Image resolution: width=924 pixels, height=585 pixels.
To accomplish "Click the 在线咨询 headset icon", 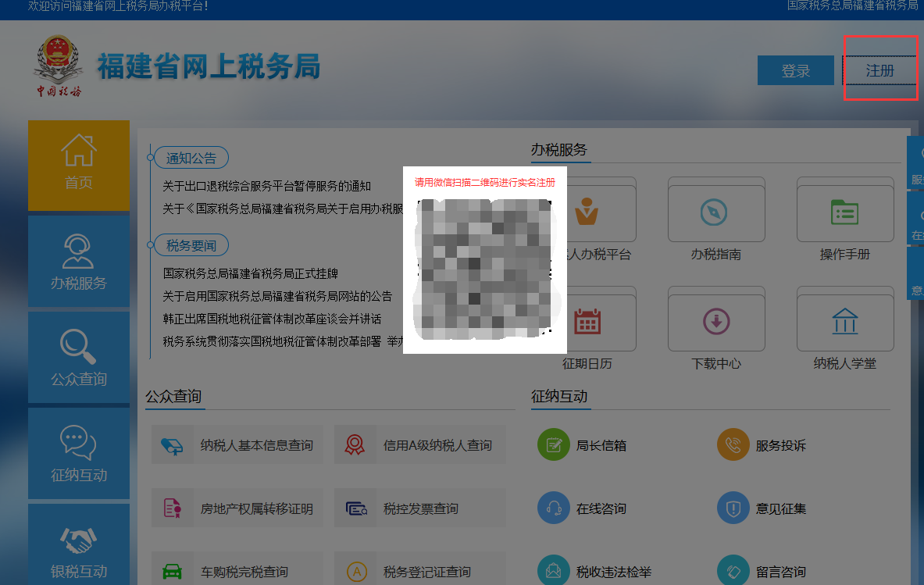I will (x=553, y=508).
